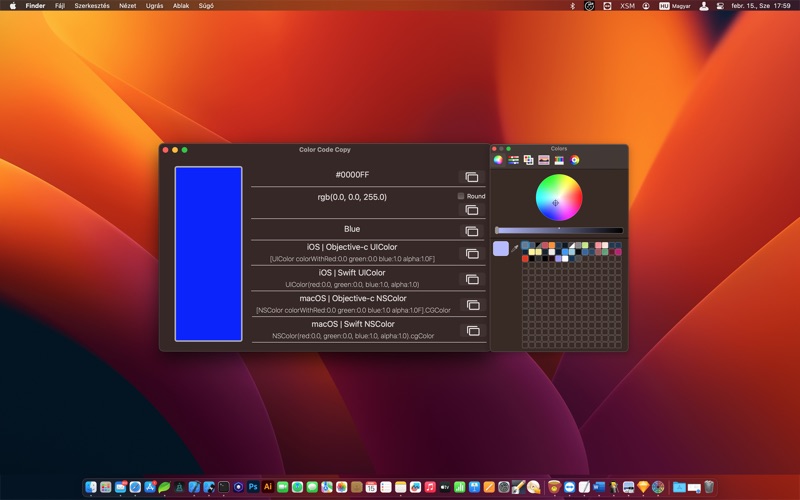This screenshot has width=800, height=500.
Task: Open Finder from the Dock
Action: tap(91, 487)
